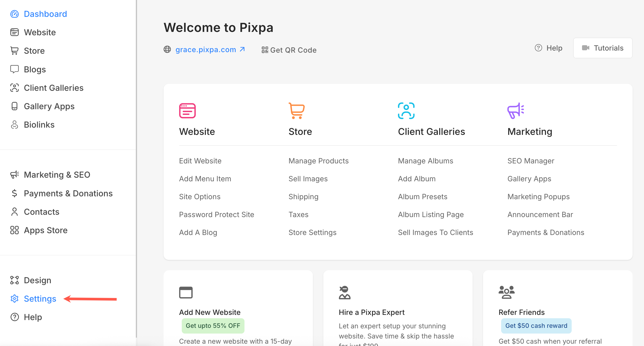The image size is (644, 346).
Task: Open Marketing & SEO in the sidebar
Action: click(x=57, y=175)
